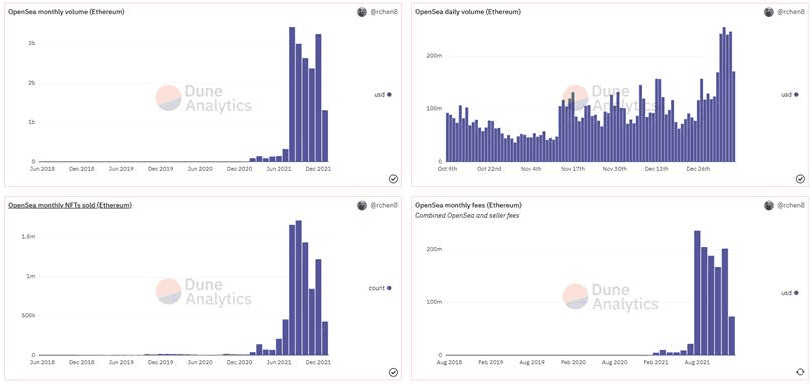This screenshot has width=812, height=385.
Task: Toggle the count legend series in NFTs sold chart
Action: (x=380, y=288)
